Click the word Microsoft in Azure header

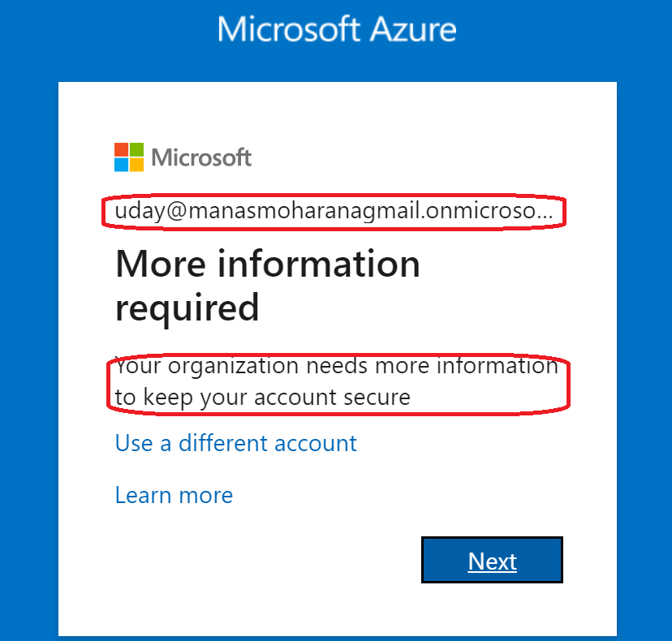coord(288,29)
